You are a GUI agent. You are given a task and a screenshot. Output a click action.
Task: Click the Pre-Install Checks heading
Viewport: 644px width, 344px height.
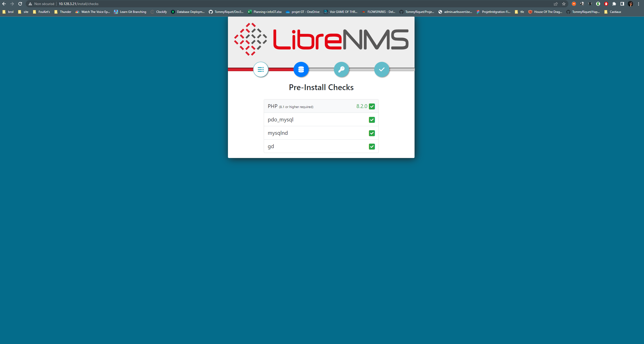tap(321, 87)
